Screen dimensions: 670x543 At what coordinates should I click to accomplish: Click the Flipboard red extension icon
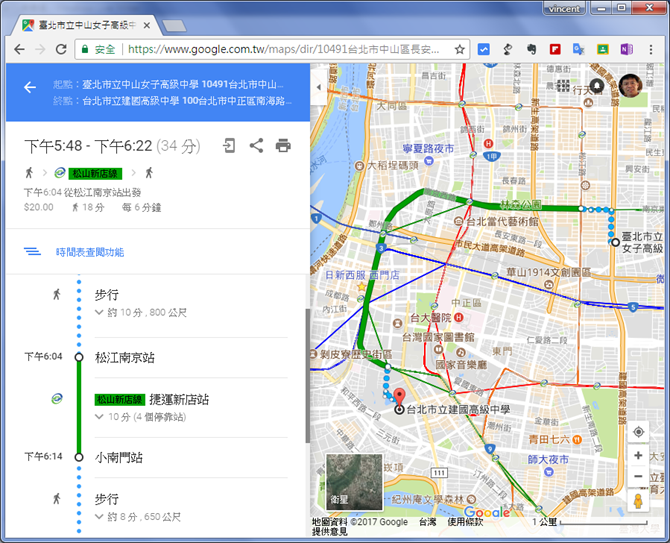pos(555,50)
